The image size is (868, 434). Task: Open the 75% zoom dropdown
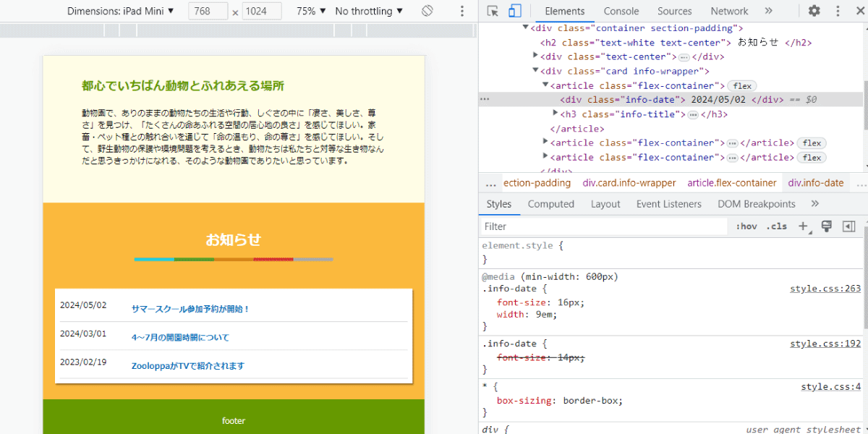pos(311,11)
